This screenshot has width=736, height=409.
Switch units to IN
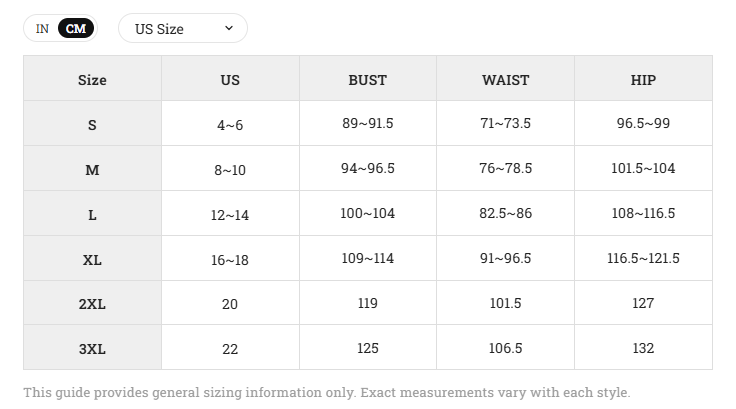click(x=42, y=29)
